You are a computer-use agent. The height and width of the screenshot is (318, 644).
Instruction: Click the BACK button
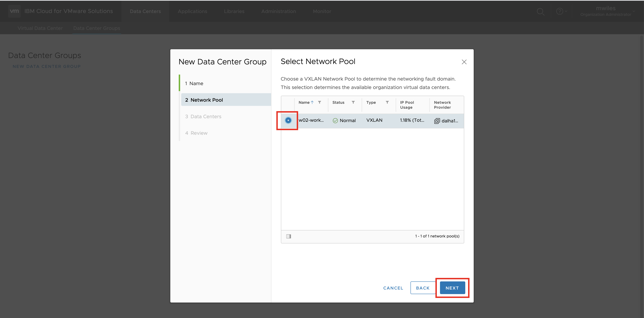(x=422, y=288)
